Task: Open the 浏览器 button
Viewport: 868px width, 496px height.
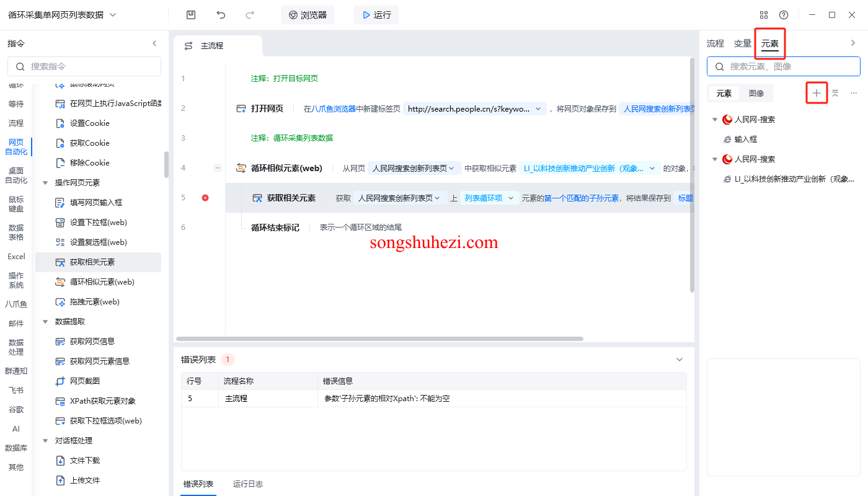Action: (x=308, y=15)
